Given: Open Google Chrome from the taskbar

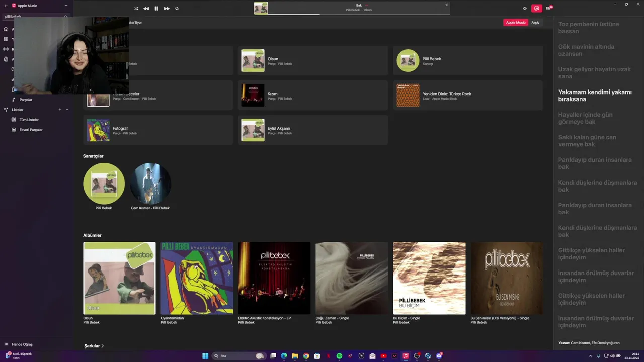Looking at the screenshot, I should 306,356.
